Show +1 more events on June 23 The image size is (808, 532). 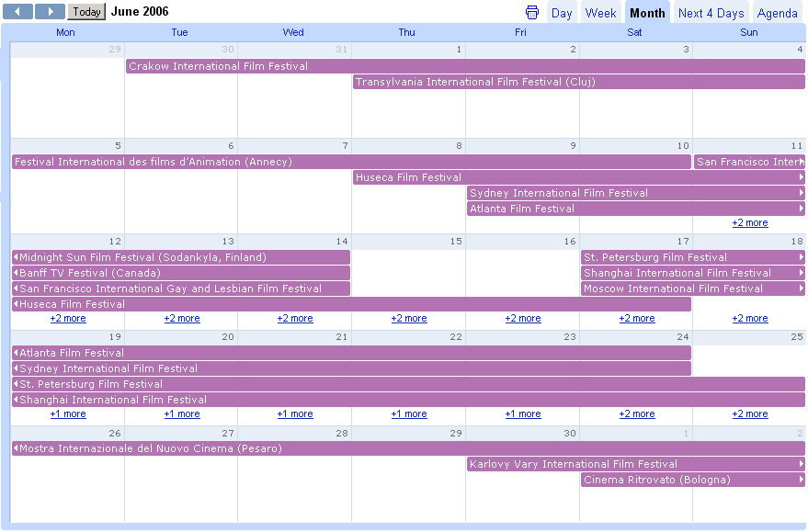pyautogui.click(x=523, y=413)
